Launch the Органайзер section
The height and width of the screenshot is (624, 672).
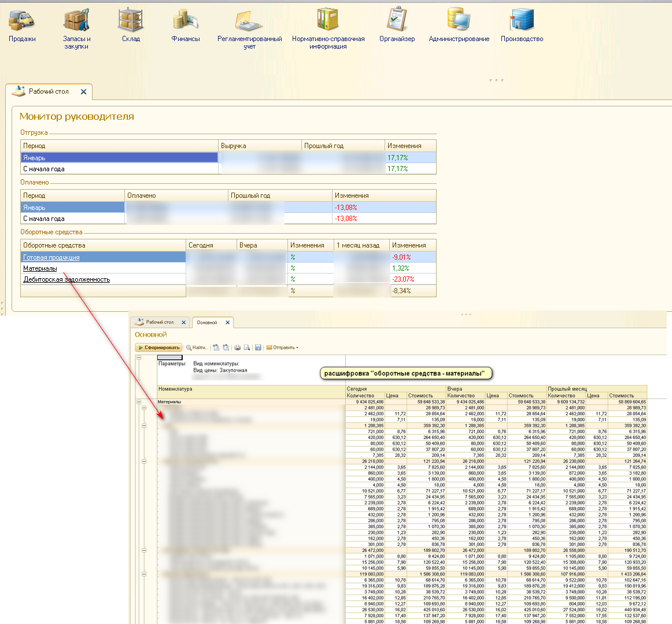397,26
